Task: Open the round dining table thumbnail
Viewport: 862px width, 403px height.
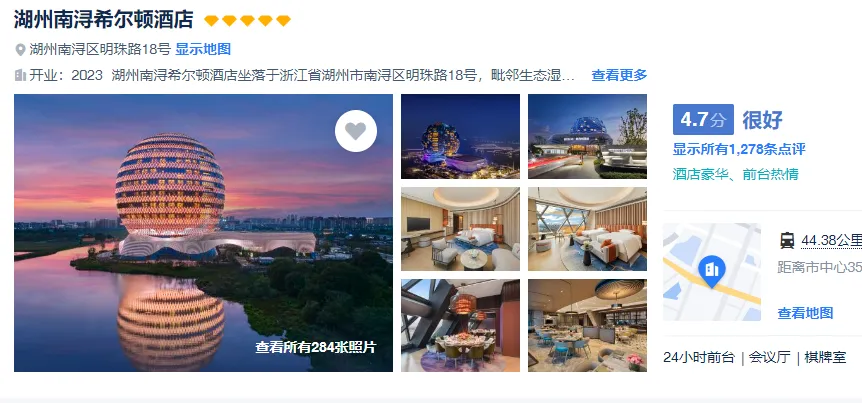Action: click(x=460, y=325)
